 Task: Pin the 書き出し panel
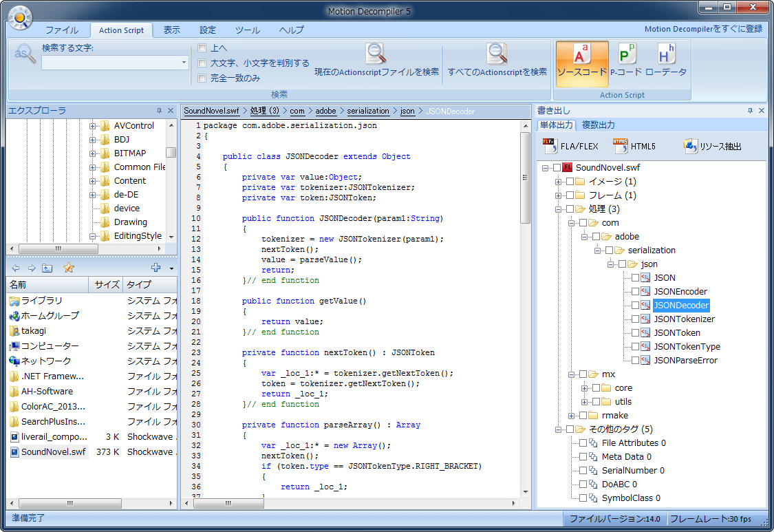coord(750,111)
